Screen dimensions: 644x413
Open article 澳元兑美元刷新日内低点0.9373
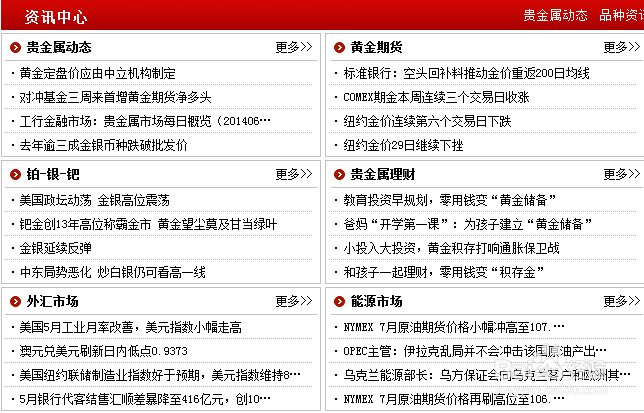tap(104, 351)
